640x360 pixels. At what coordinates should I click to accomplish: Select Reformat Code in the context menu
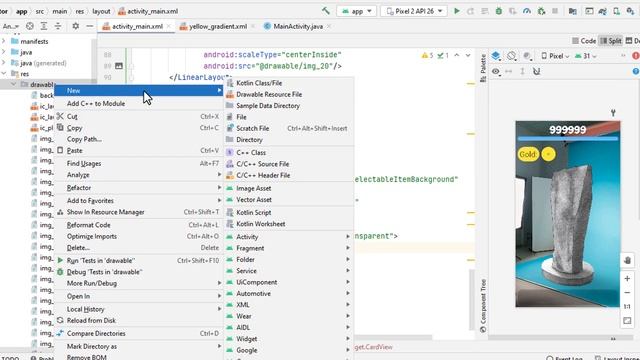tap(139, 225)
